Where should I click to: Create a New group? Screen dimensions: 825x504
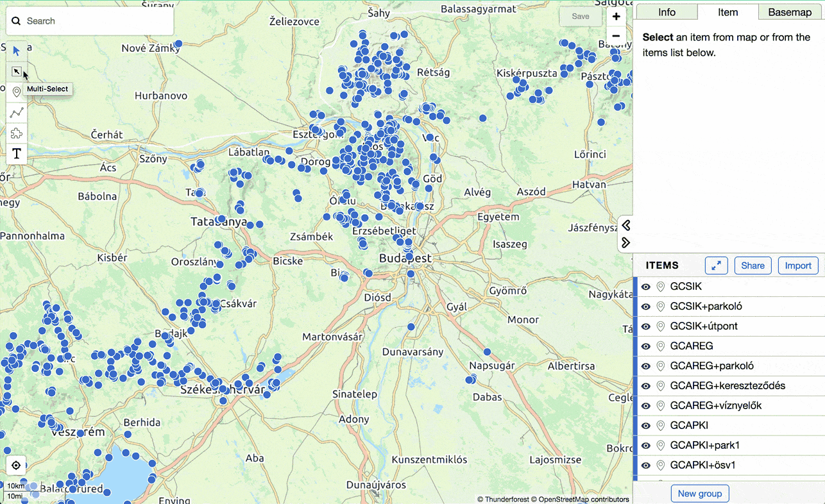[x=699, y=493]
